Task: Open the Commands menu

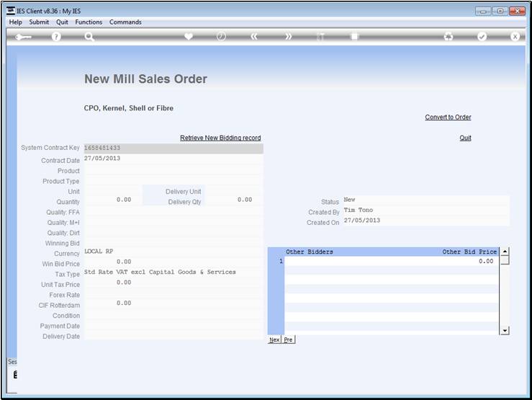Action: [x=125, y=22]
